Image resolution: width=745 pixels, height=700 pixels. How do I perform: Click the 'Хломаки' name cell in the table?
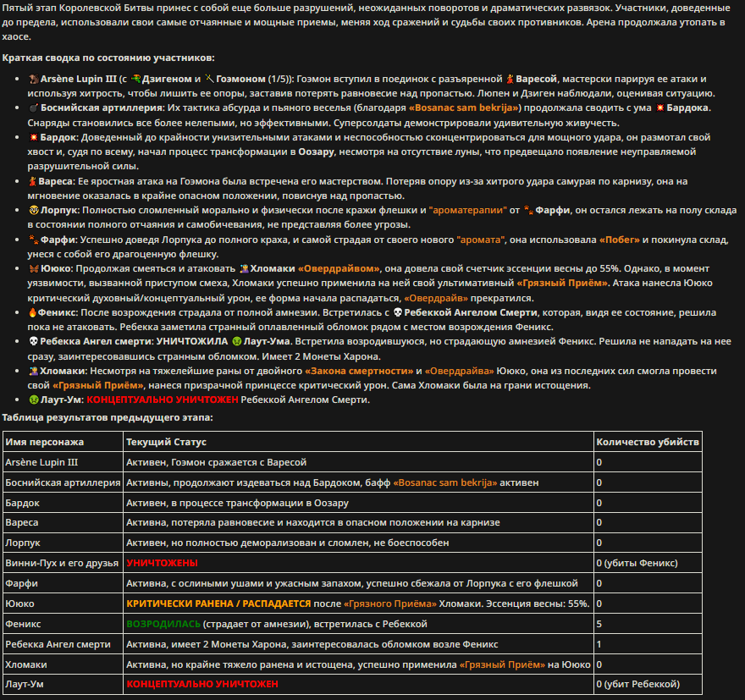point(63,664)
